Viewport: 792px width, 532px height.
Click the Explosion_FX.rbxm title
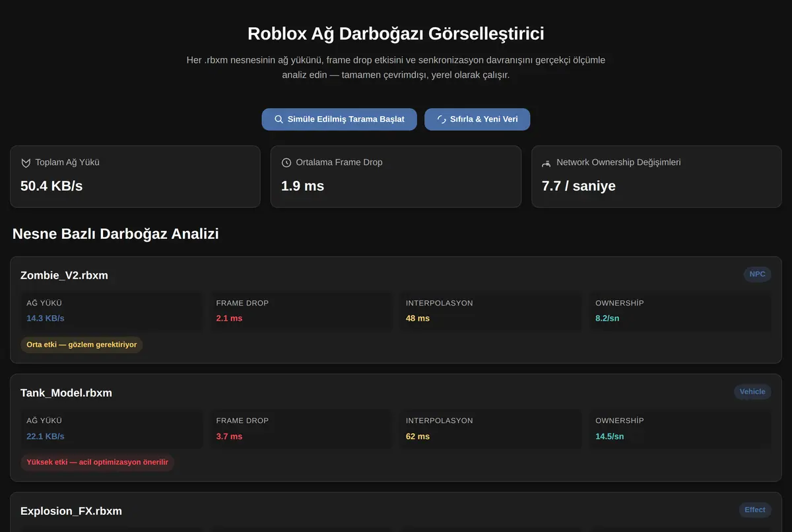point(71,511)
